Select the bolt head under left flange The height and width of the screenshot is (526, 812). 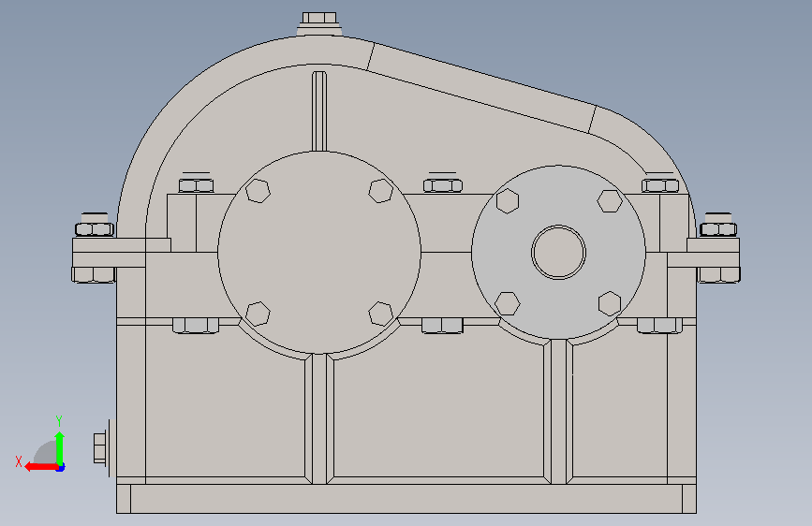tap(94, 275)
